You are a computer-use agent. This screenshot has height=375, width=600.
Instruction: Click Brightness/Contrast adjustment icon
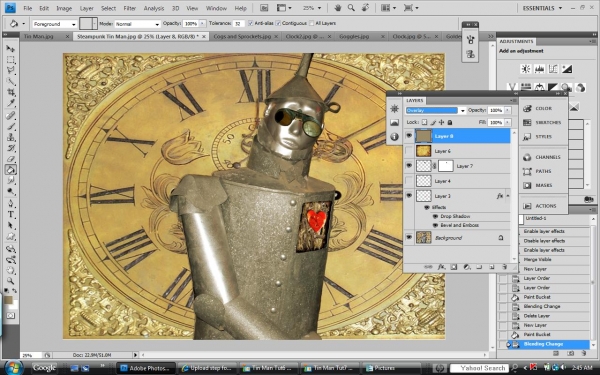(526, 69)
